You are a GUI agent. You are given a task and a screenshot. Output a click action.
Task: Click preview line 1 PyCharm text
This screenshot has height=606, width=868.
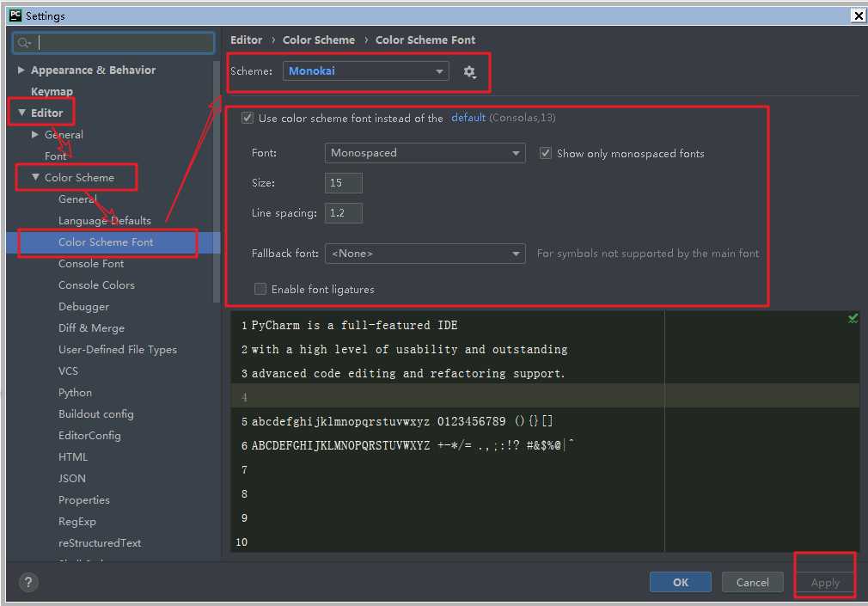pyautogui.click(x=354, y=325)
